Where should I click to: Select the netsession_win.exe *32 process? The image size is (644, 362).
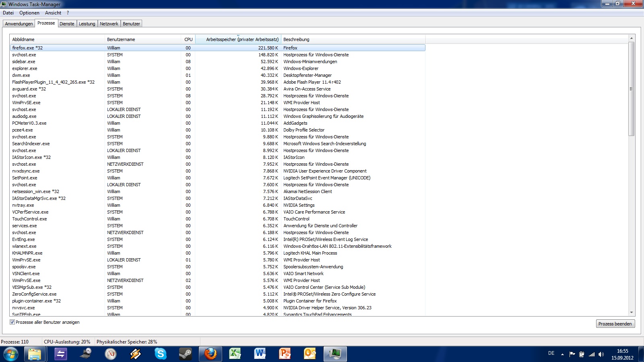(x=217, y=191)
